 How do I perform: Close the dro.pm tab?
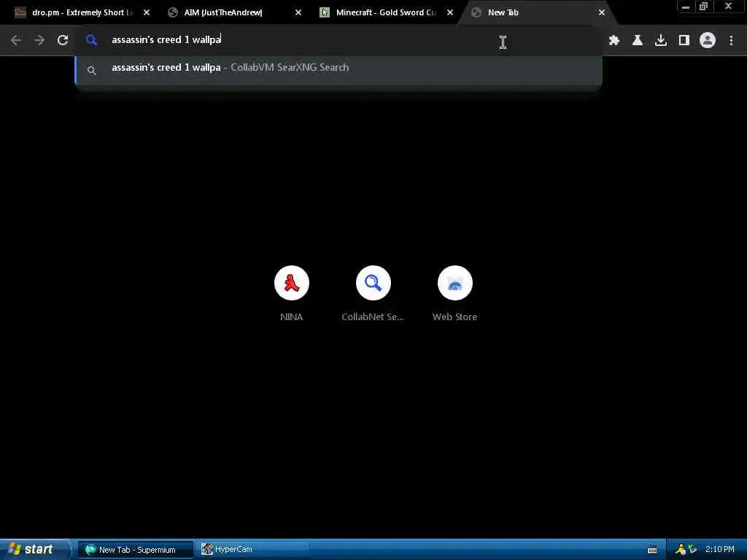(x=147, y=12)
